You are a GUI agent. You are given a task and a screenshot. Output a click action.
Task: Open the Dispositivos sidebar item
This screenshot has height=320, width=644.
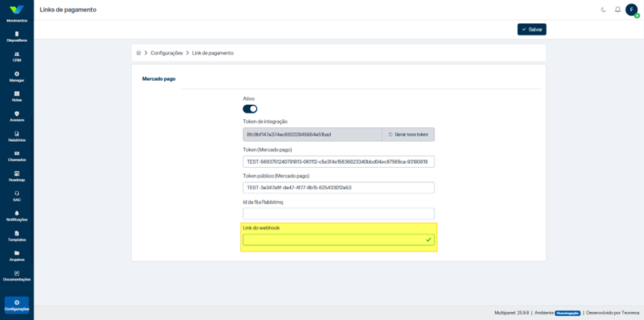pyautogui.click(x=17, y=37)
